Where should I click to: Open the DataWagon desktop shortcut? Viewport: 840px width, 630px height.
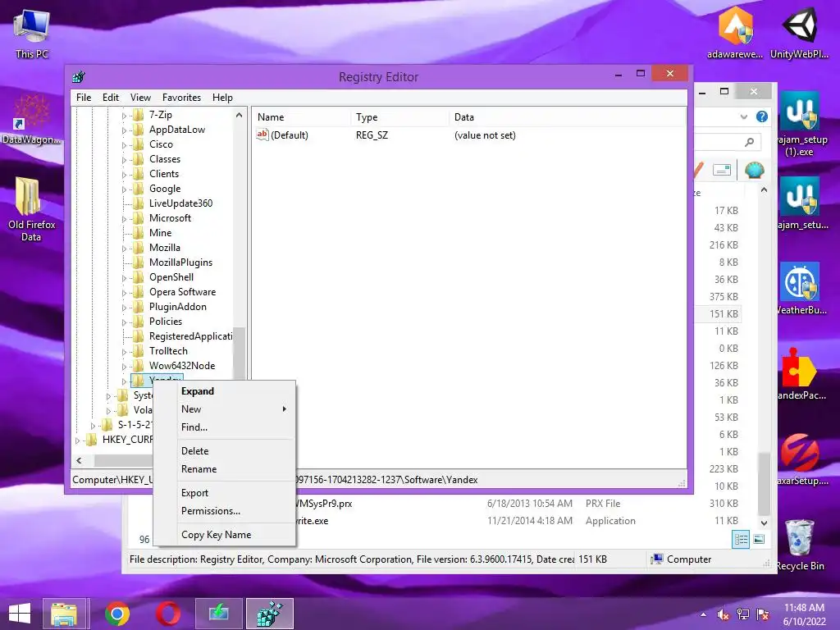pos(32,119)
